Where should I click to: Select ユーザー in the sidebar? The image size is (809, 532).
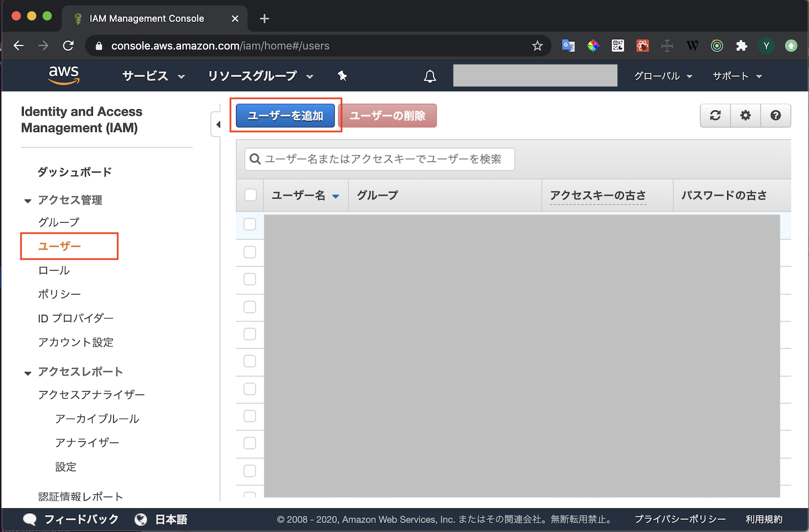59,246
